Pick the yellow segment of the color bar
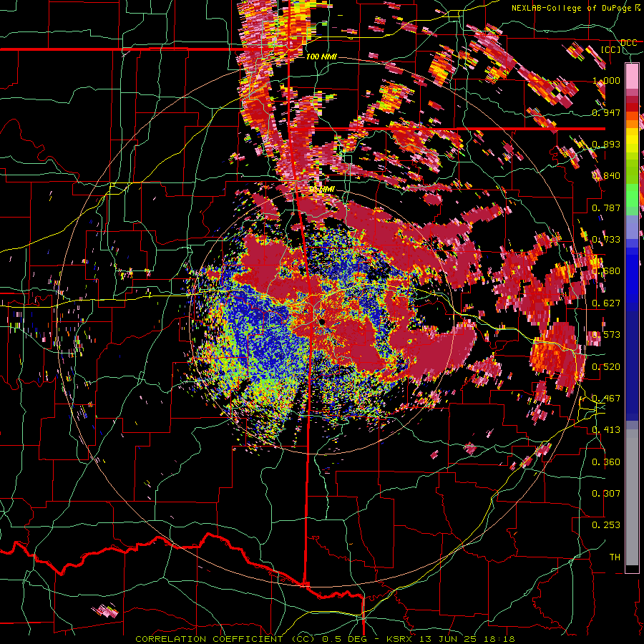Image resolution: width=644 pixels, height=644 pixels. coord(632,142)
